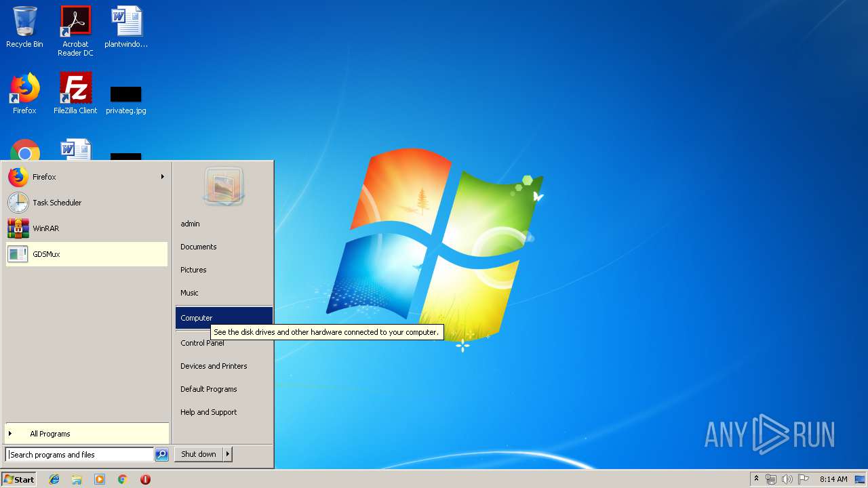Image resolution: width=868 pixels, height=488 pixels.
Task: Open Chrome from taskbar
Action: coord(122,479)
